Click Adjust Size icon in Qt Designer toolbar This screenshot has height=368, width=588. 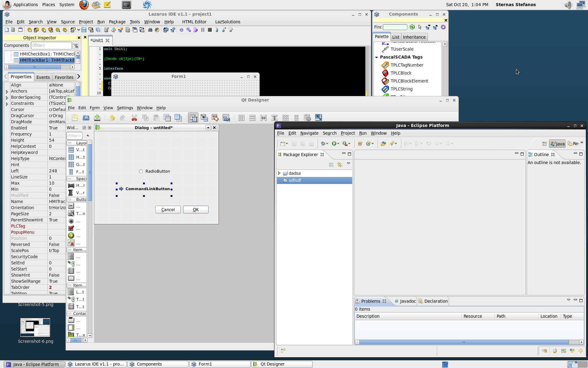318,118
